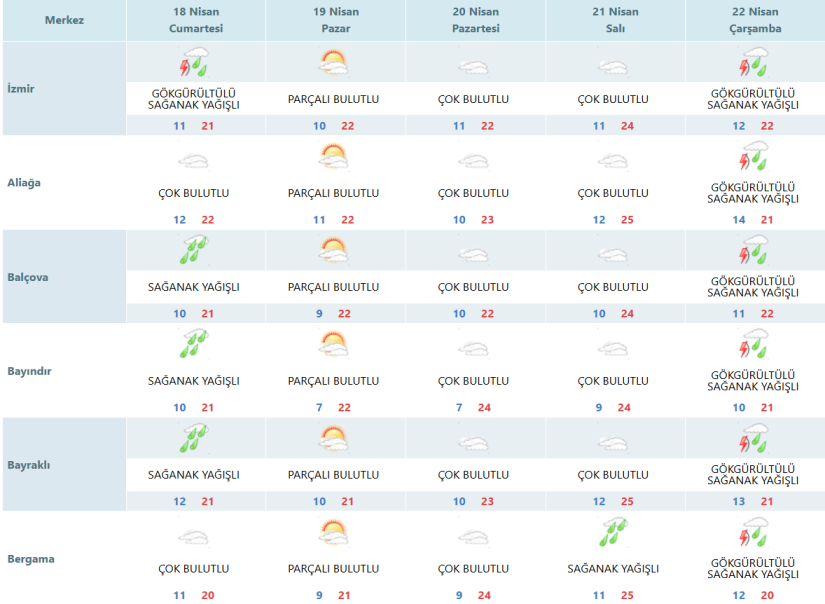Click Bayraklı shower rain icon for 18 Nisan
The height and width of the screenshot is (604, 825).
coord(194,439)
